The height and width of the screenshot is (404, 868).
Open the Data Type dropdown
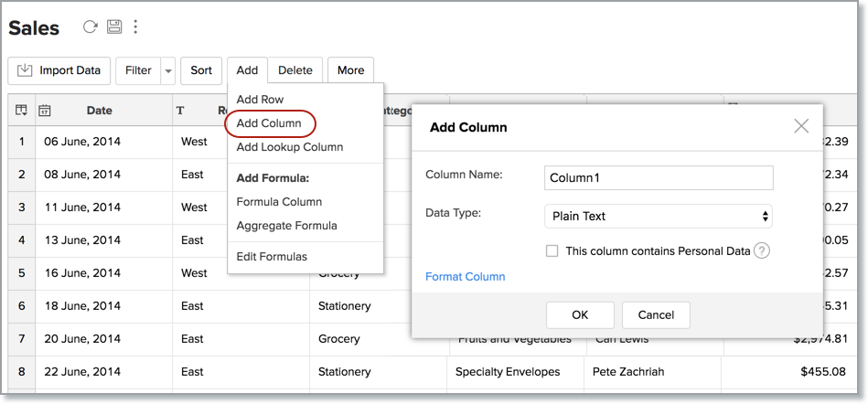click(x=659, y=217)
